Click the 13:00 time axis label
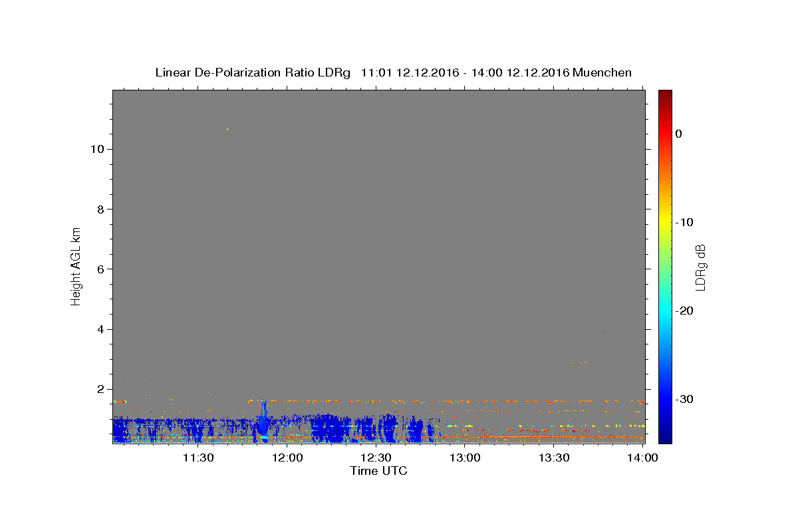The height and width of the screenshot is (532, 798). (x=465, y=458)
